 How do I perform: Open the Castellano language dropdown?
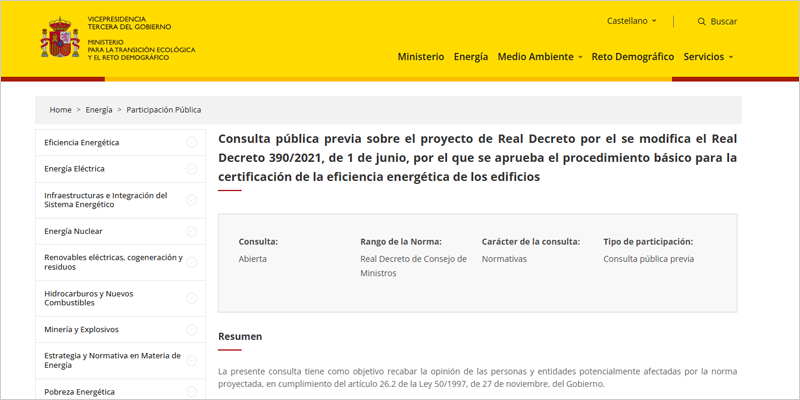click(x=632, y=21)
